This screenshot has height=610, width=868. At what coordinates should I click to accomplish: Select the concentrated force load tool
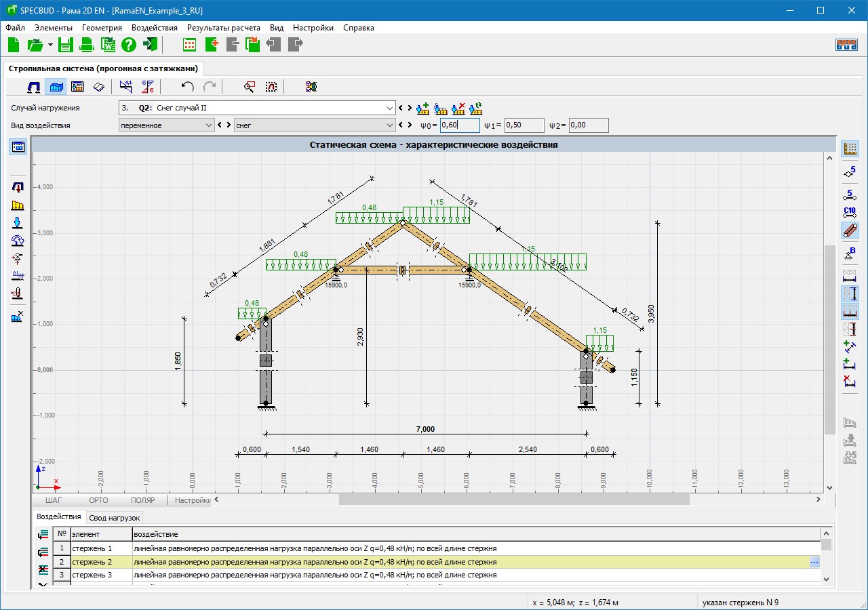point(18,223)
